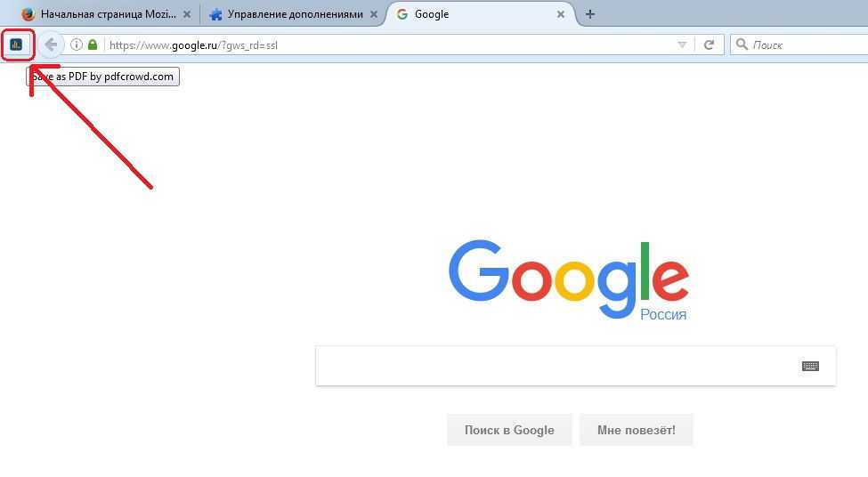
Task: Reload the page with the refresh icon
Action: coord(709,44)
